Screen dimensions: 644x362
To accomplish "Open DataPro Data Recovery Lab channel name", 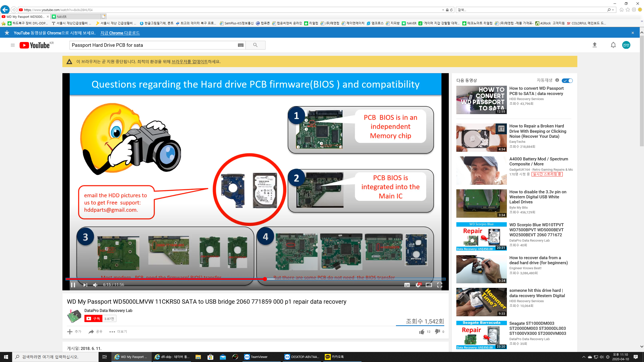I will click(108, 310).
